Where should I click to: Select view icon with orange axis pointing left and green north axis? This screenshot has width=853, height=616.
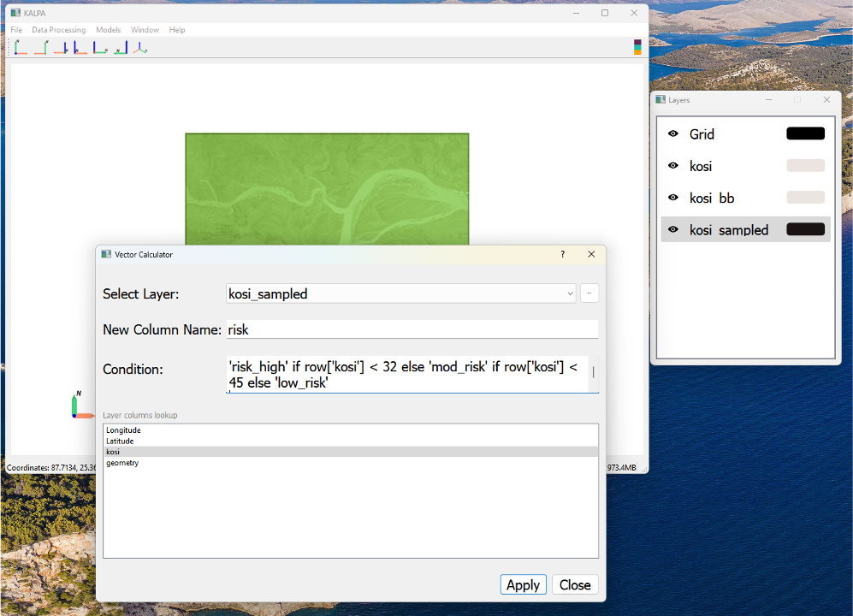[x=41, y=47]
